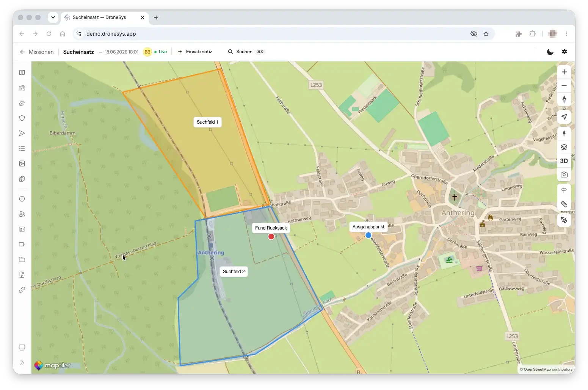Open the info circle sidebar icon
This screenshot has width=588, height=390.
pos(22,199)
